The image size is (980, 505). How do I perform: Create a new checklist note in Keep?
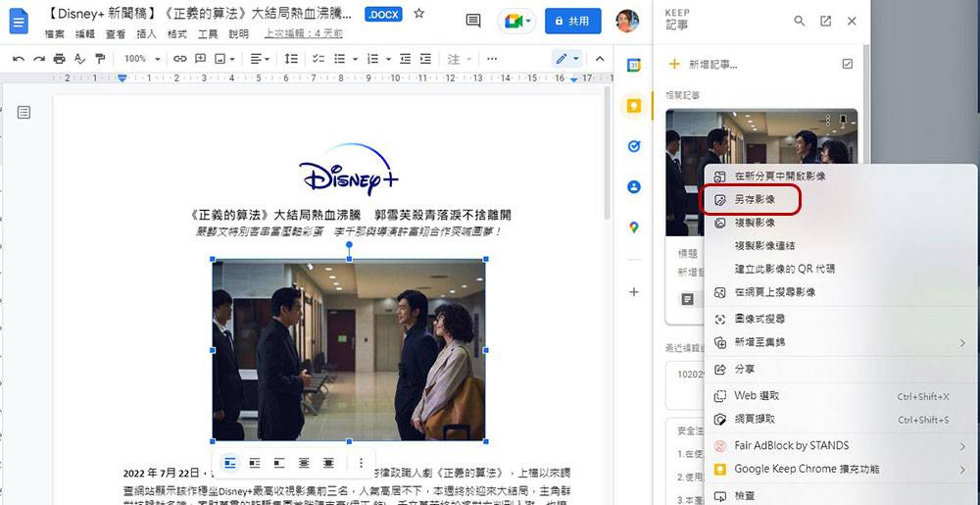[x=848, y=64]
